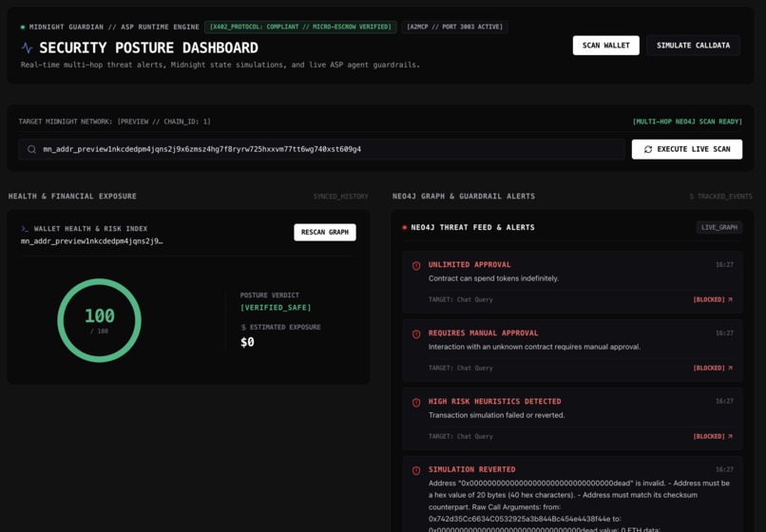Click the $0 estimated exposure value
Screen dimensions: 766x532
247,342
